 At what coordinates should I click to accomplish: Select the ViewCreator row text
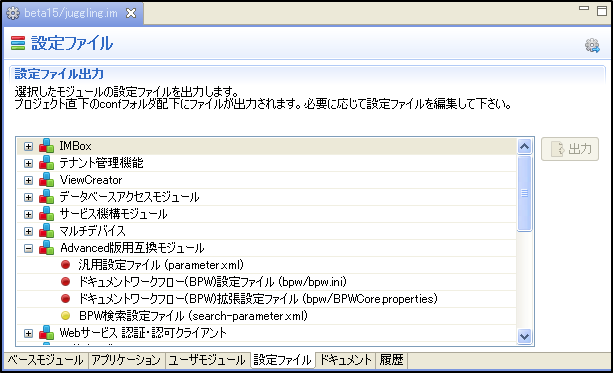click(x=91, y=180)
